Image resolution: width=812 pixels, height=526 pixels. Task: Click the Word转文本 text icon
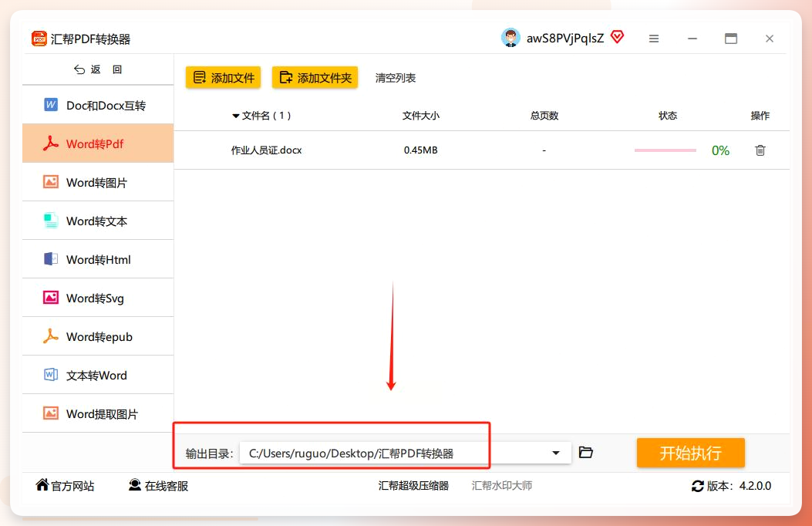pos(51,221)
